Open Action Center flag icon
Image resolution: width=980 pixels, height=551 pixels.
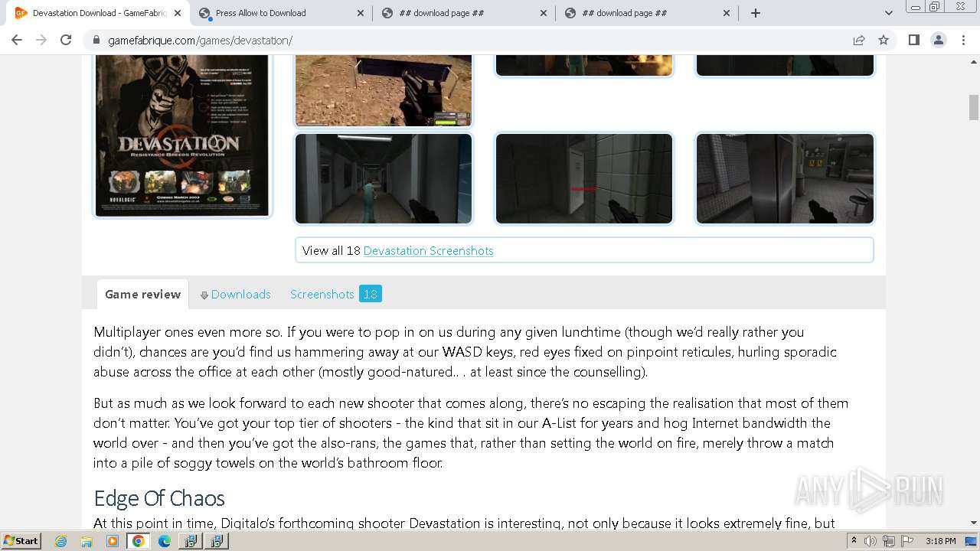click(x=907, y=541)
